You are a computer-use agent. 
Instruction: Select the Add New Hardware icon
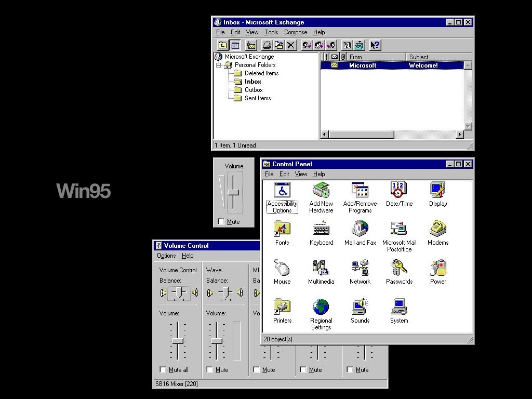[x=321, y=197]
